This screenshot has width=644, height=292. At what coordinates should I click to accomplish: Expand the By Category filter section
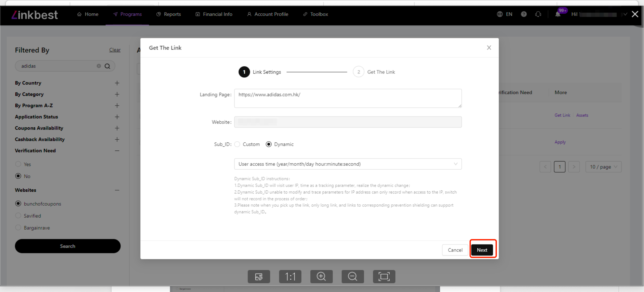(117, 94)
